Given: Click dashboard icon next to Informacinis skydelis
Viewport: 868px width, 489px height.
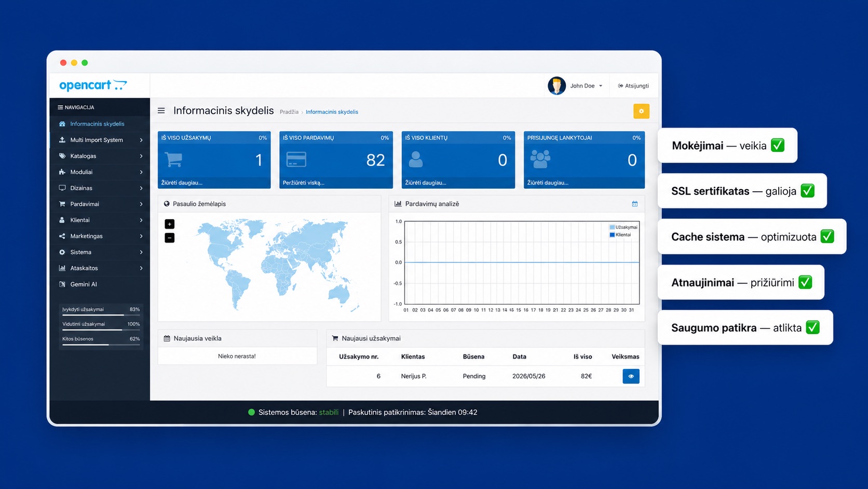Looking at the screenshot, I should pos(62,124).
